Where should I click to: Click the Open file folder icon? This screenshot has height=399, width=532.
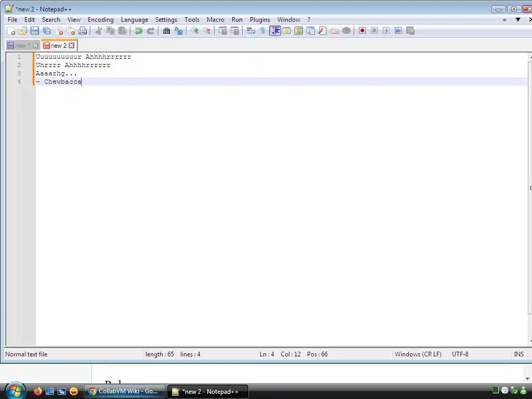(x=23, y=31)
